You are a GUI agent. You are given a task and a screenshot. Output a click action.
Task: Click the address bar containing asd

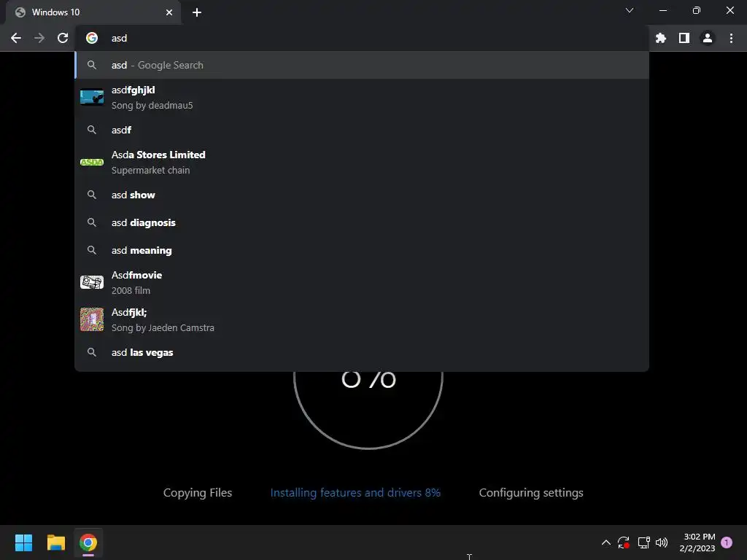tap(362, 38)
